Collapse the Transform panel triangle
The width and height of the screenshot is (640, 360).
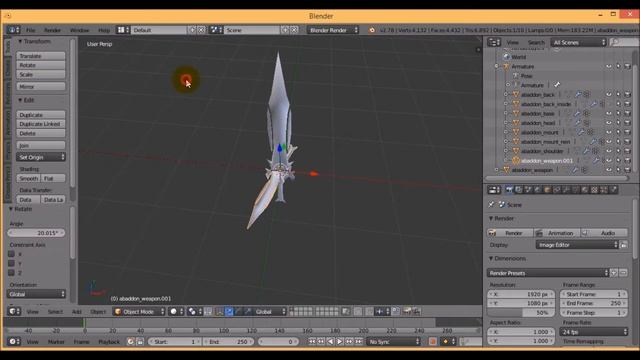click(x=20, y=41)
